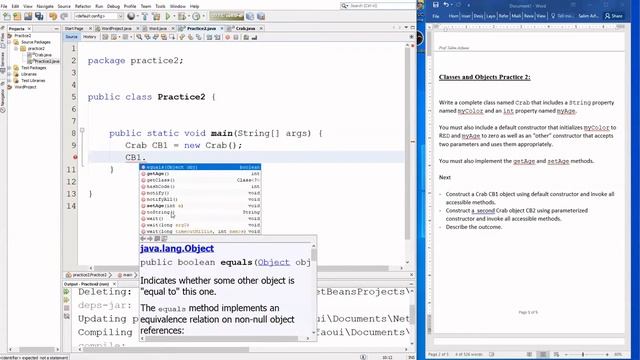Click the Build Project hammer icon

[x=144, y=16]
